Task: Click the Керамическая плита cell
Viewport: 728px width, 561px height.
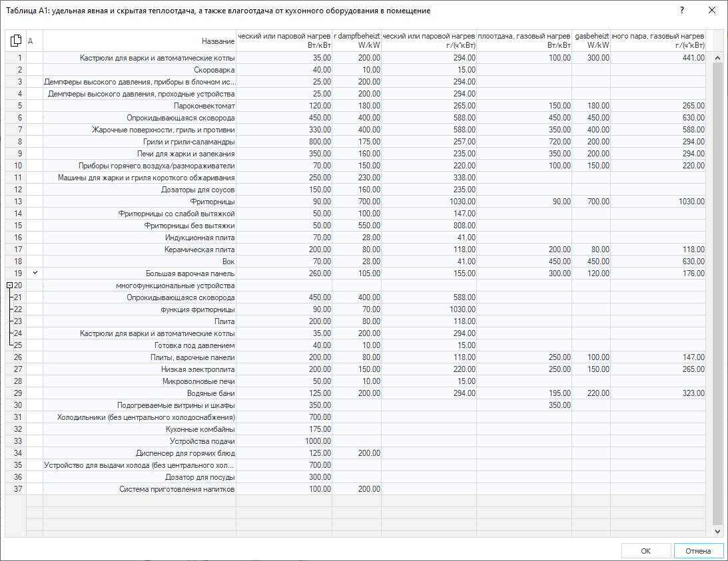Action: pos(139,250)
